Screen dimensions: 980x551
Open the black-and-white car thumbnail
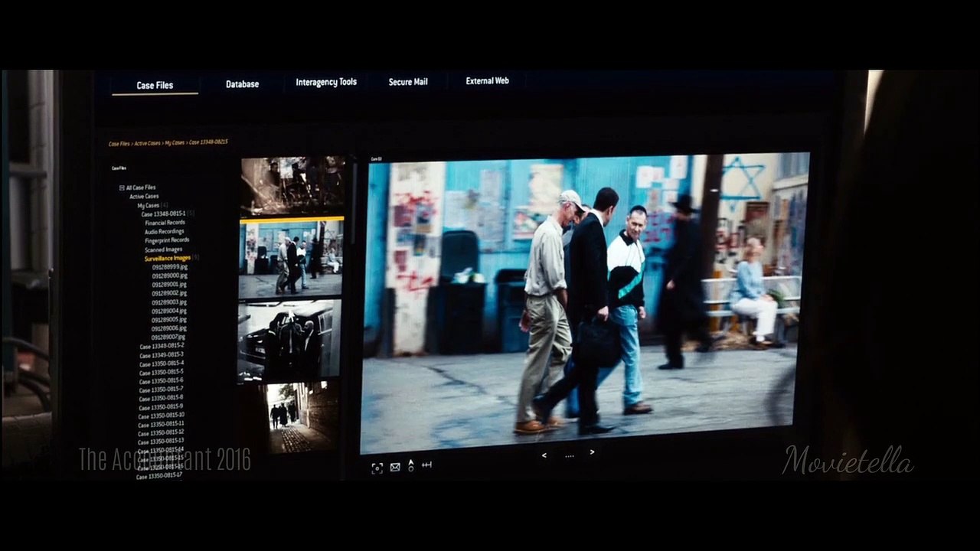[x=289, y=341]
